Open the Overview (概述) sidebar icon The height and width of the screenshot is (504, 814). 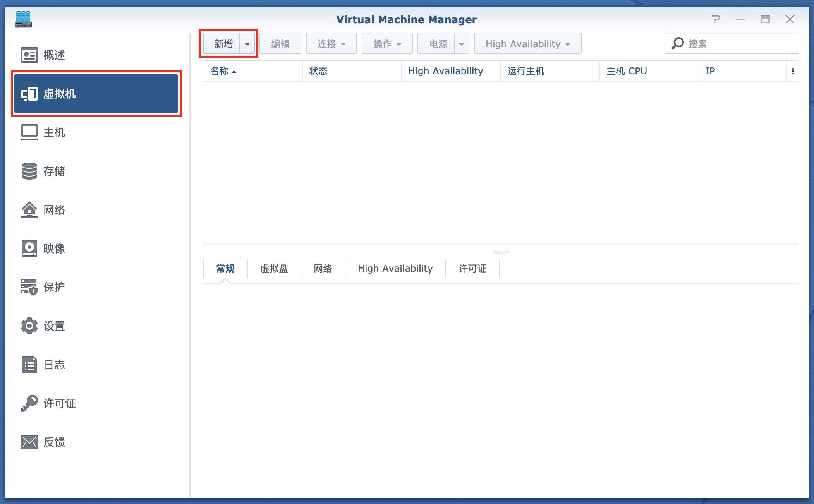coord(29,55)
